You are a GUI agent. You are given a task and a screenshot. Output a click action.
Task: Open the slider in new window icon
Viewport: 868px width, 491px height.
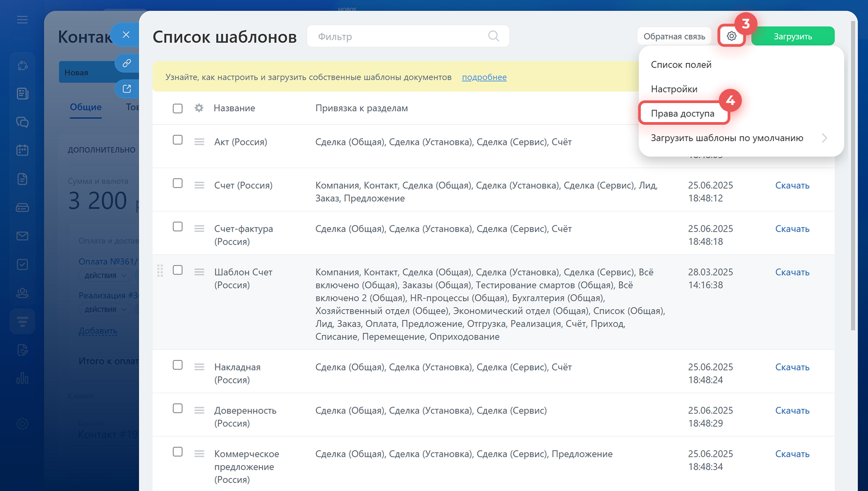[x=127, y=89]
